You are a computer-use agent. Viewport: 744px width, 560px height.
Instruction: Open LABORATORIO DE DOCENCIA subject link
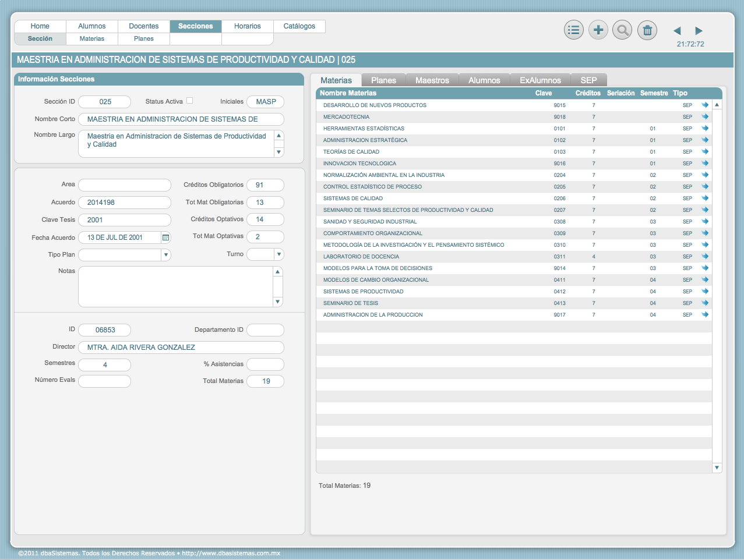tap(361, 257)
